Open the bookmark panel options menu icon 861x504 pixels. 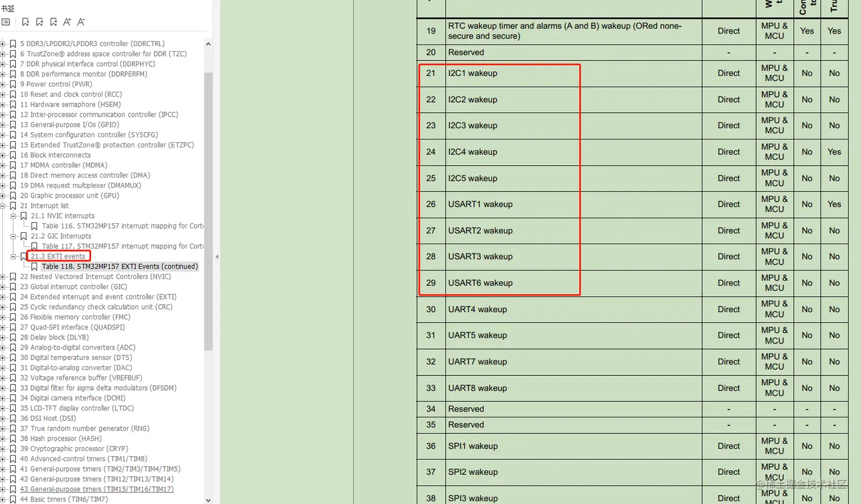(6, 22)
